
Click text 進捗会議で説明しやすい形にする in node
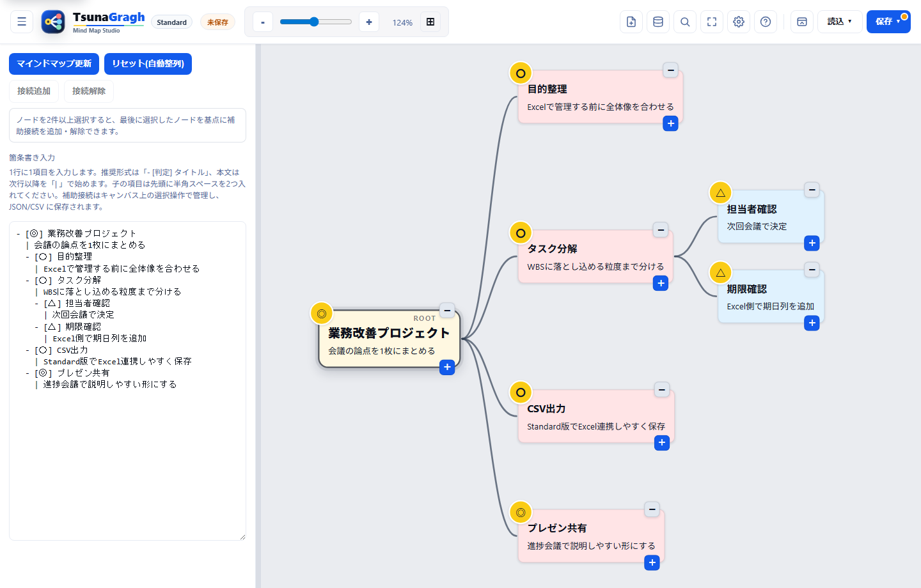click(591, 546)
